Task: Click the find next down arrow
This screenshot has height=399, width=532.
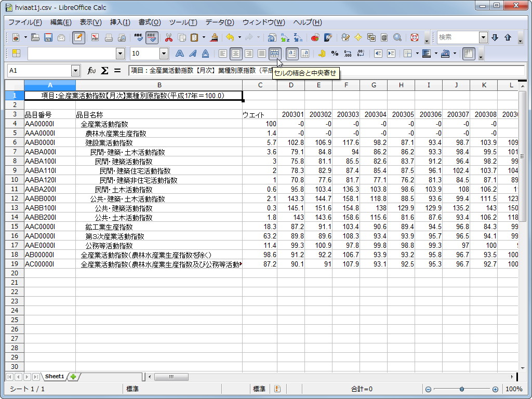Action: pos(495,37)
